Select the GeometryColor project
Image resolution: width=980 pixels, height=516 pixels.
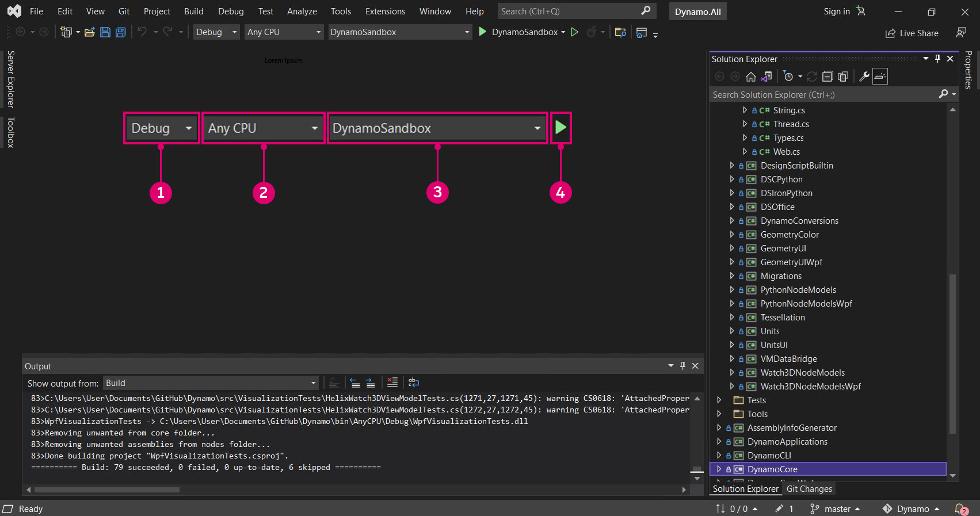790,235
